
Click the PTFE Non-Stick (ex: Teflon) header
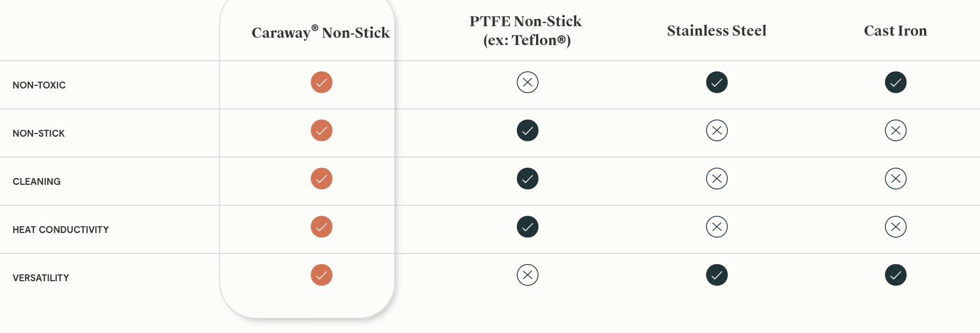(526, 30)
